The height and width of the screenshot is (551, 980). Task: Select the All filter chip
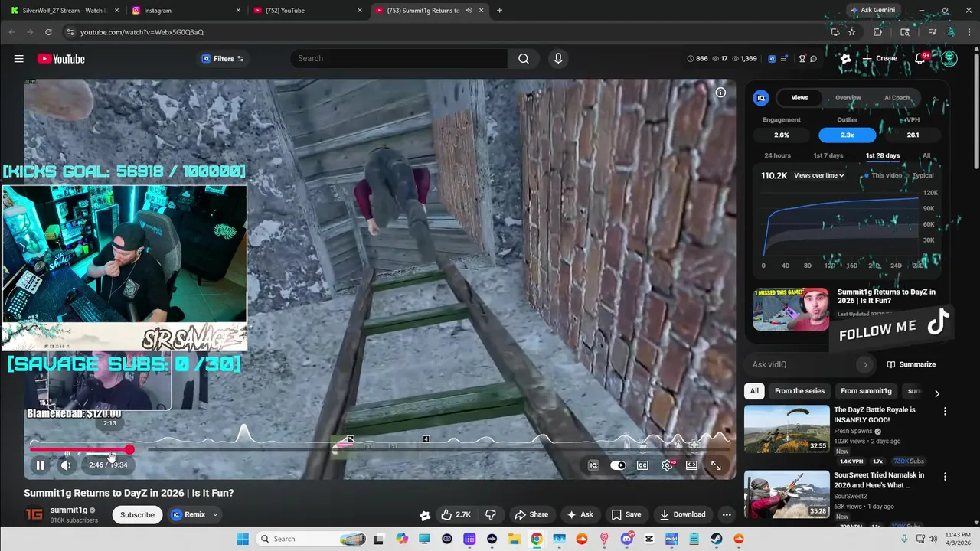[754, 391]
